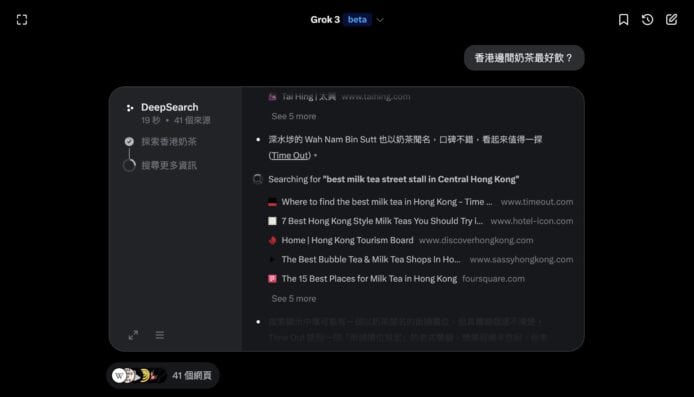This screenshot has height=397, width=694.
Task: Open The Best Bubble Tea & Milk Tea Shops result
Action: (x=371, y=259)
